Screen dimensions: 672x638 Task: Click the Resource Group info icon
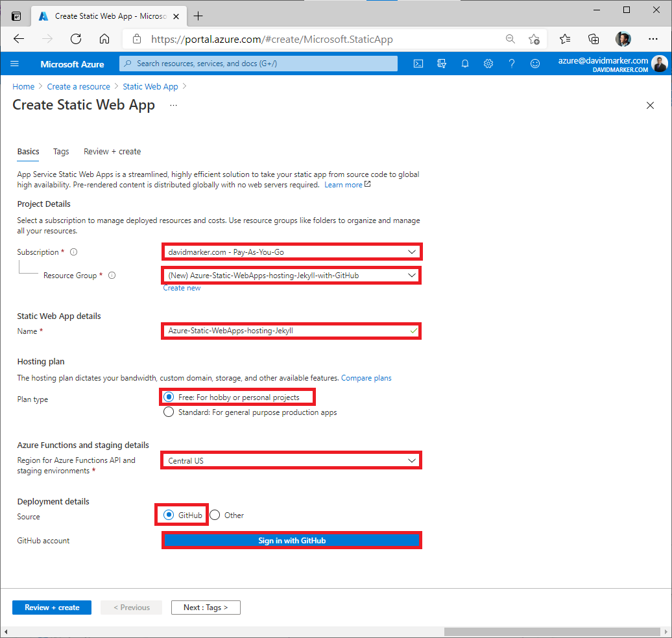click(112, 276)
